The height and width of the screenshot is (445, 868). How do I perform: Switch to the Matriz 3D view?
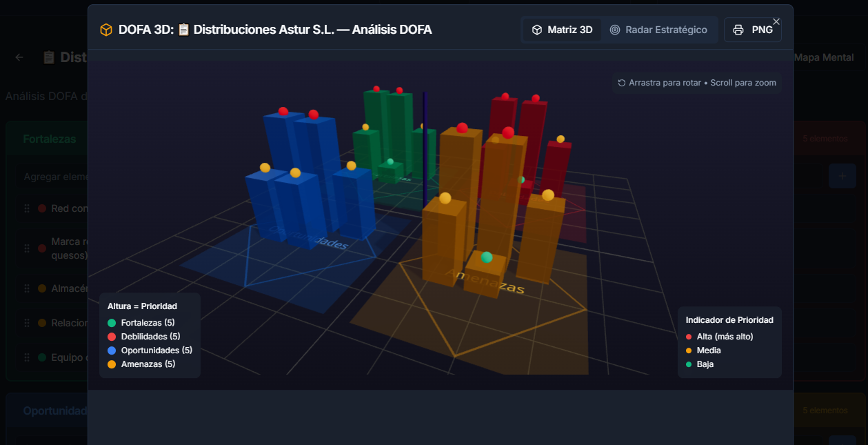coord(562,30)
